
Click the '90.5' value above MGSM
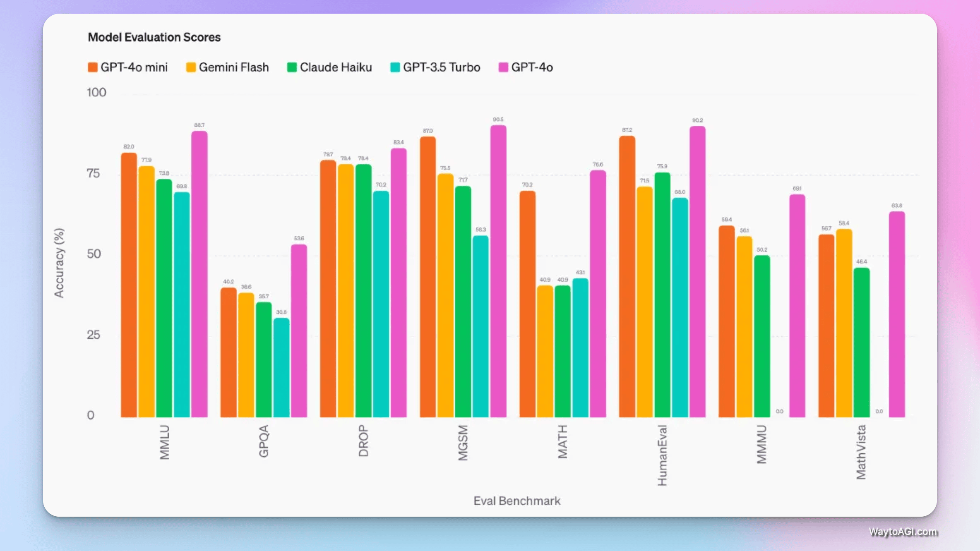(x=498, y=120)
